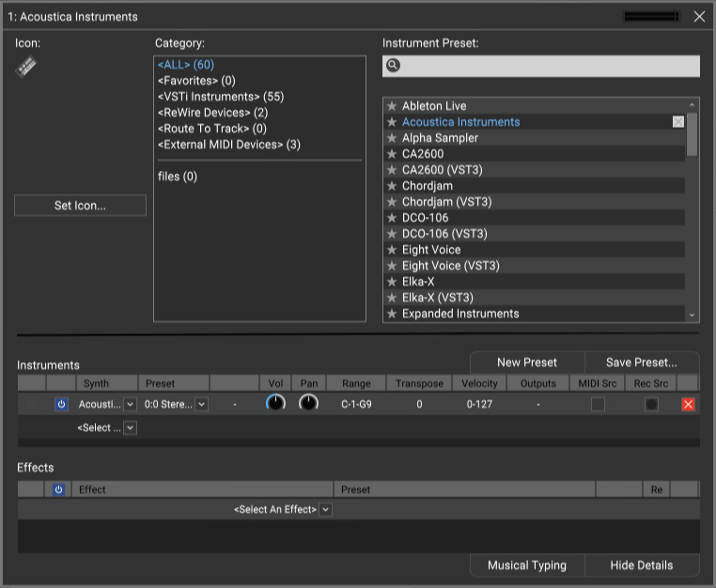The image size is (716, 588).
Task: Click the Hide Details button
Action: 642,565
